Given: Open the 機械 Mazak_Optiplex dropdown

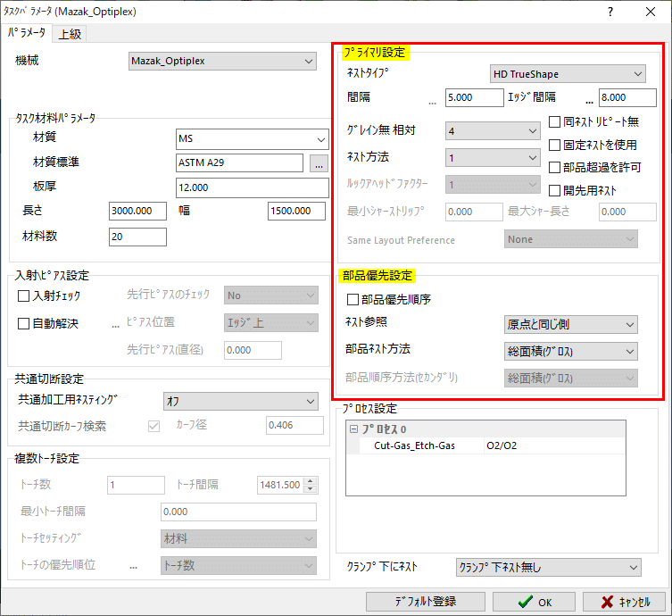Looking at the screenshot, I should [222, 61].
